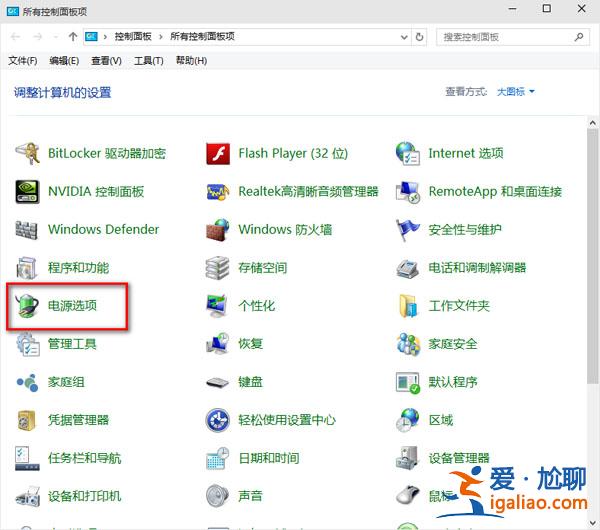The image size is (600, 530).
Task: Click the scrollbar down arrow
Action: [x=593, y=523]
